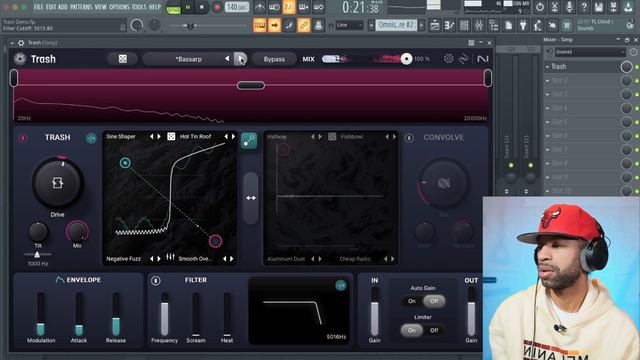Open the VIEW menu
The image size is (640, 360).
101,7
